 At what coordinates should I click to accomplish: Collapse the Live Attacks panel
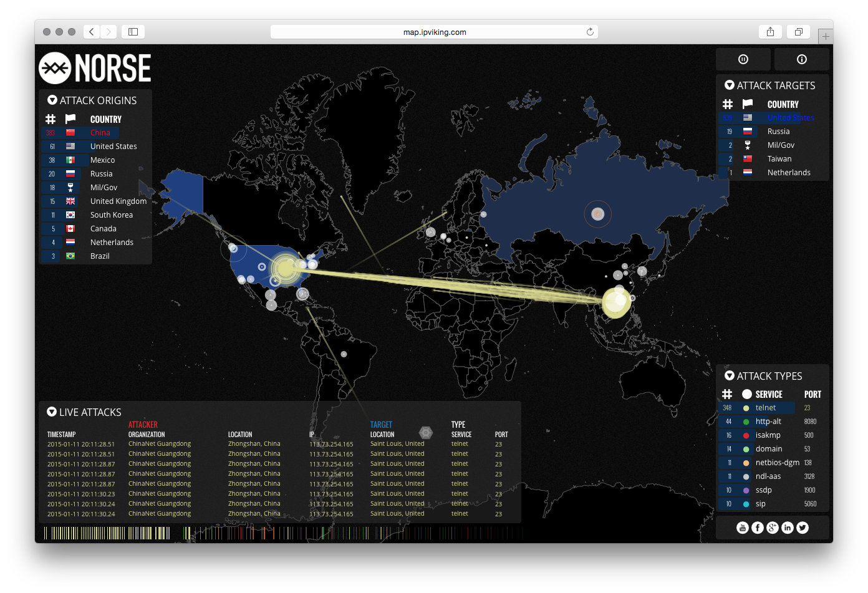51,412
